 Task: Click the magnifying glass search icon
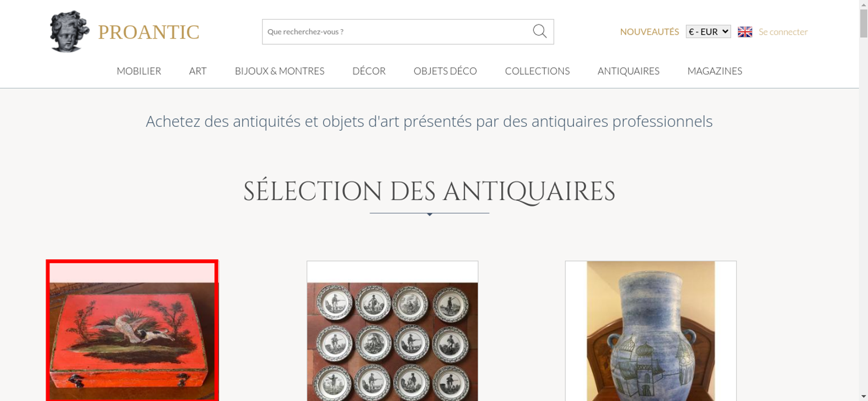tap(539, 31)
